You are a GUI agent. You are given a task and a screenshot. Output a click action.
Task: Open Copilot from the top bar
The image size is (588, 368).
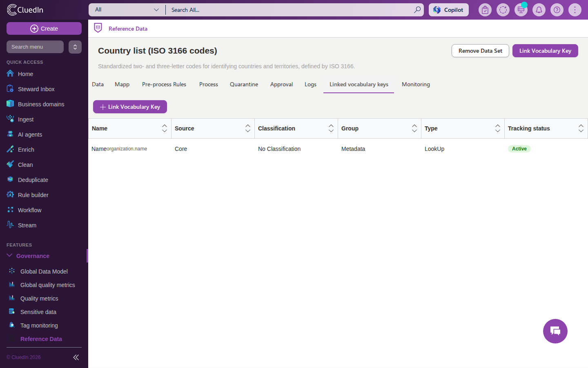[x=449, y=10]
